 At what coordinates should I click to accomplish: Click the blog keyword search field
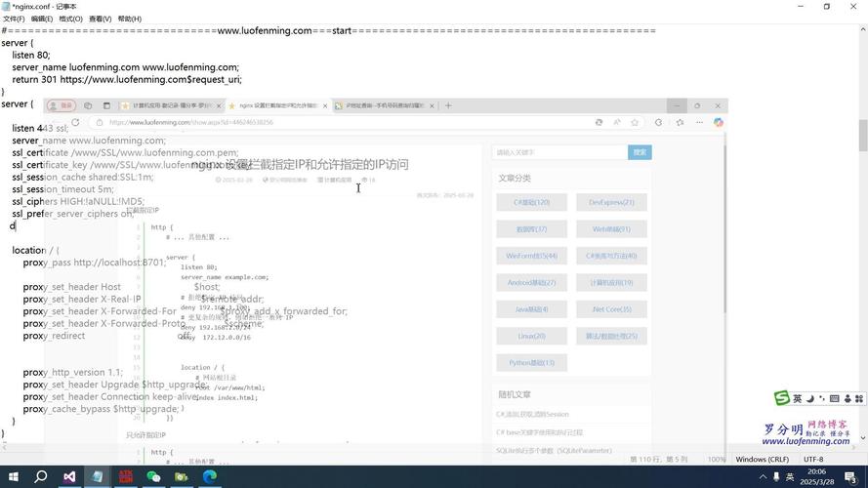559,152
